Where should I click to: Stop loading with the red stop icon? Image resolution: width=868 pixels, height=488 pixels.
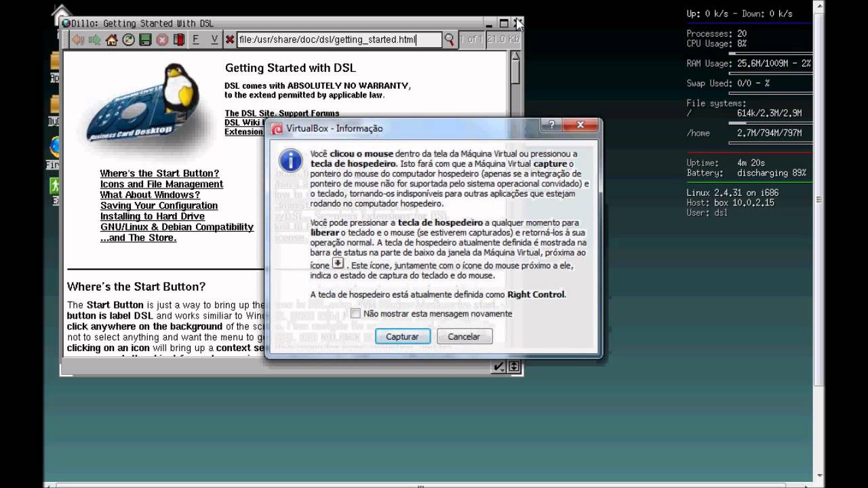162,40
